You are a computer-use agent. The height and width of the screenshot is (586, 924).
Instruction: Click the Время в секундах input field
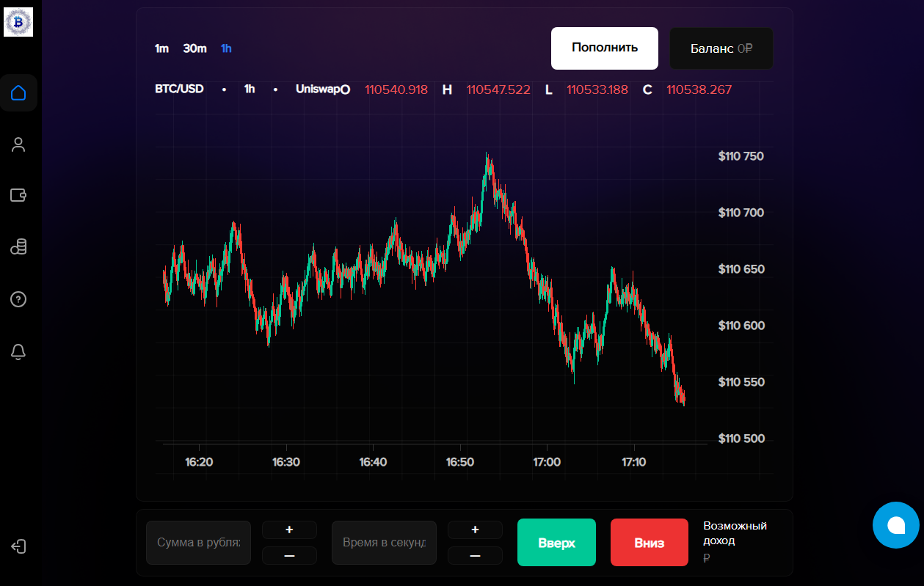384,542
